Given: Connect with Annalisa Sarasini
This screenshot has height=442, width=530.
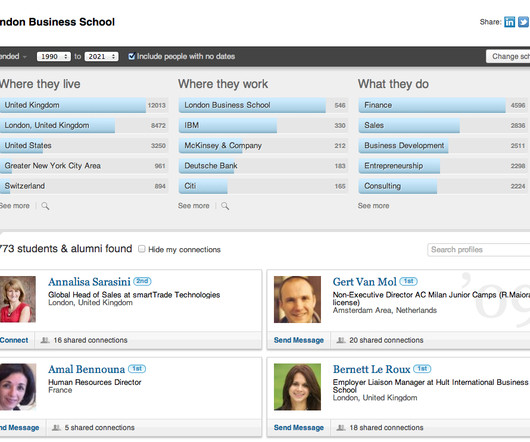Looking at the screenshot, I should click(14, 340).
